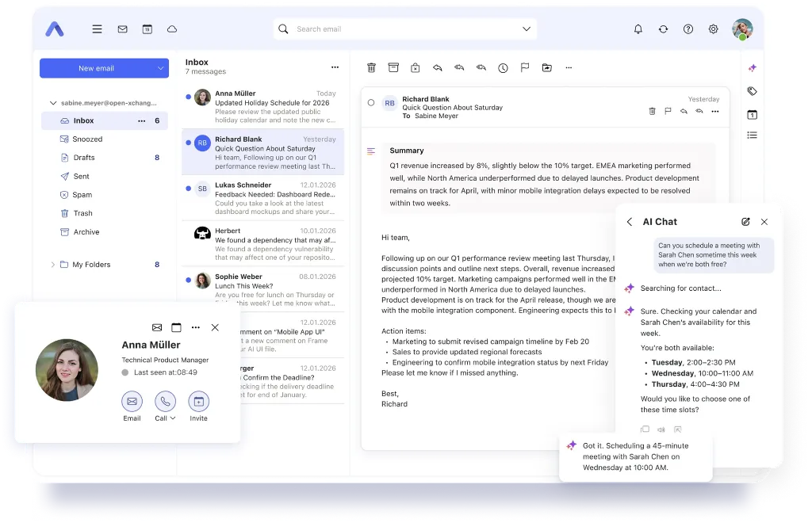This screenshot has height=523, width=812.
Task: Reply using the single-arrow icon in the top toolbar
Action: (x=438, y=68)
